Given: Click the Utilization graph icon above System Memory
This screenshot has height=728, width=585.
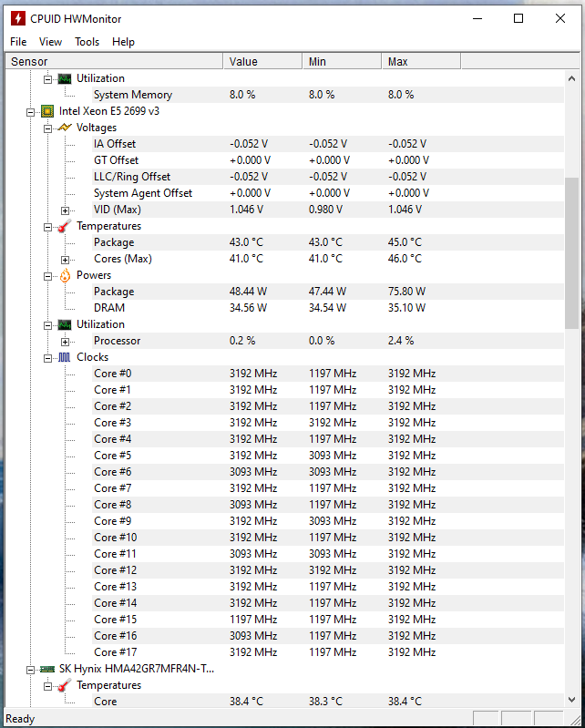Looking at the screenshot, I should click(65, 78).
